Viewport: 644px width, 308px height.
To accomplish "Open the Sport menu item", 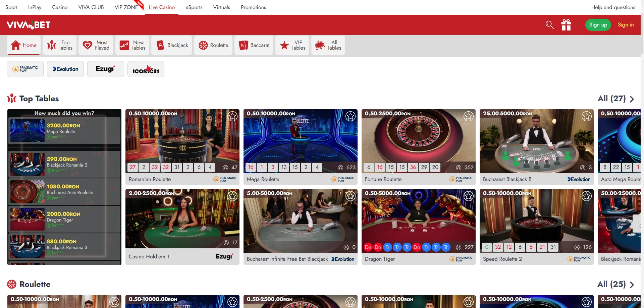I will click(11, 7).
